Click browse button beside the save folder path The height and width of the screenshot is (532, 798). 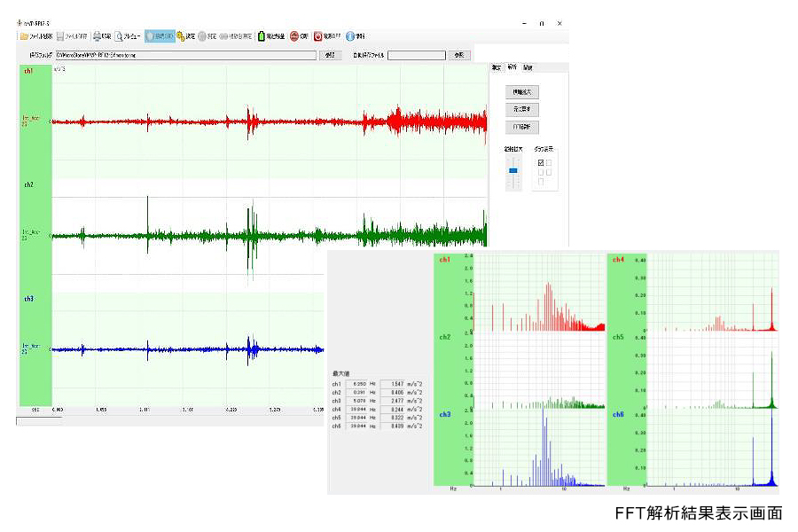(x=330, y=55)
